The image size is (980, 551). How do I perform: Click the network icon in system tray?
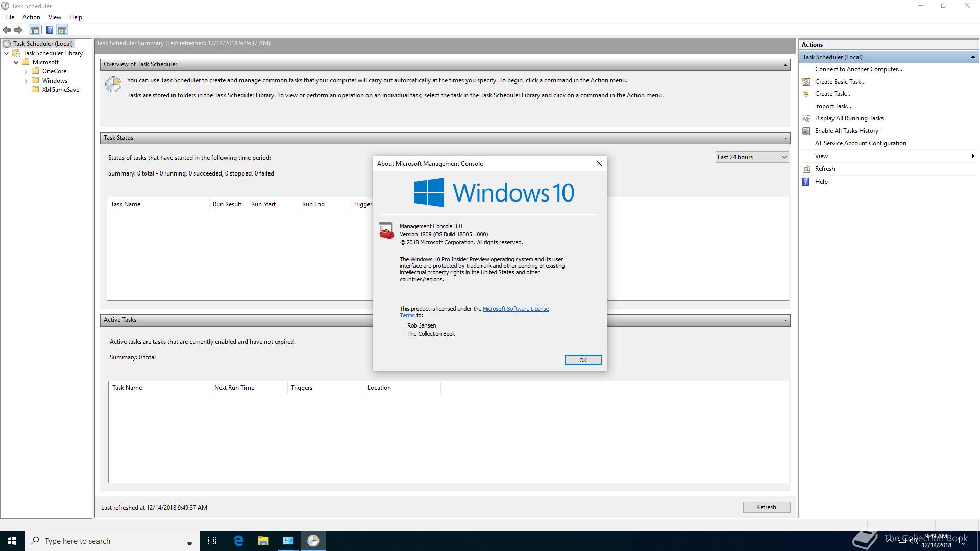[x=902, y=541]
